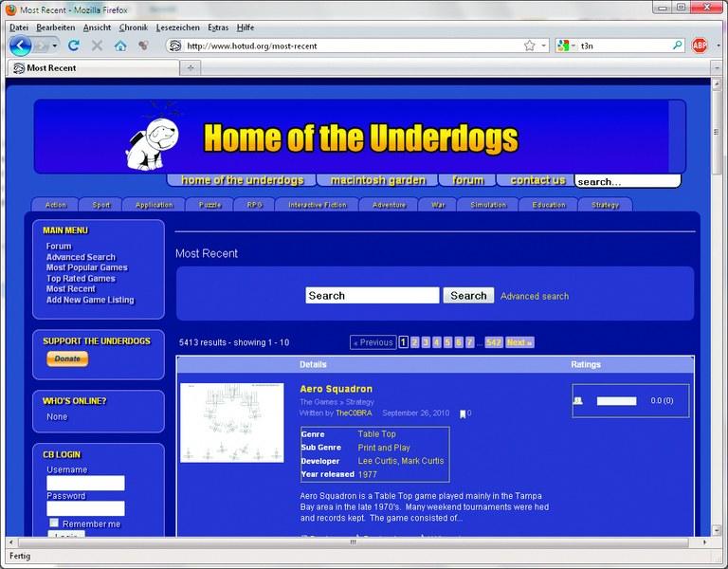The image size is (728, 569).
Task: Expand the URL bar history dropdown
Action: coord(544,46)
